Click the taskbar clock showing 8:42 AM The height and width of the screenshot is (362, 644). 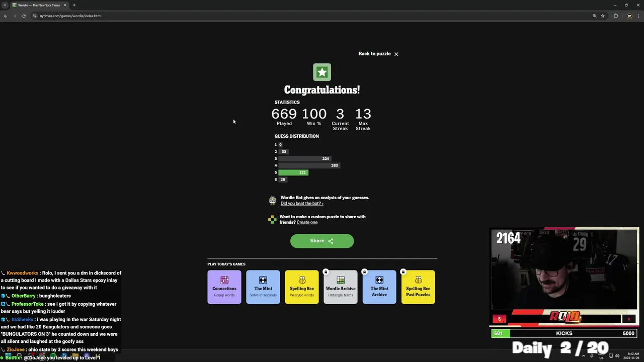coord(631,356)
